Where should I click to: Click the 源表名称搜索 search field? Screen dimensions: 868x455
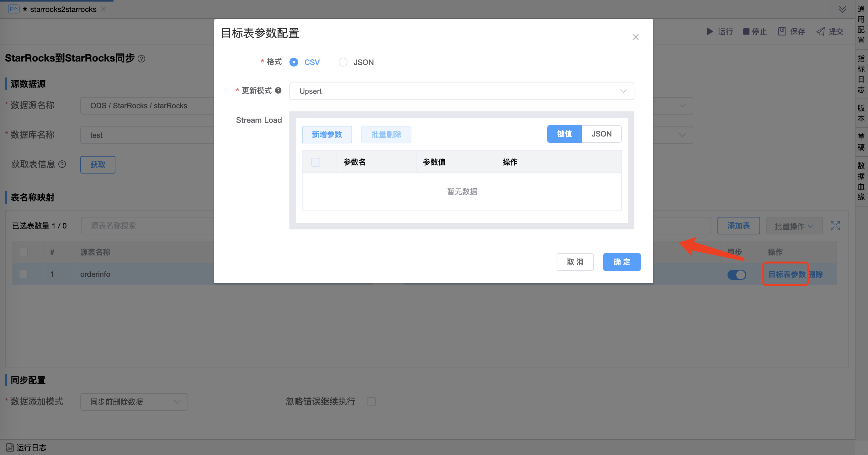[x=148, y=226]
